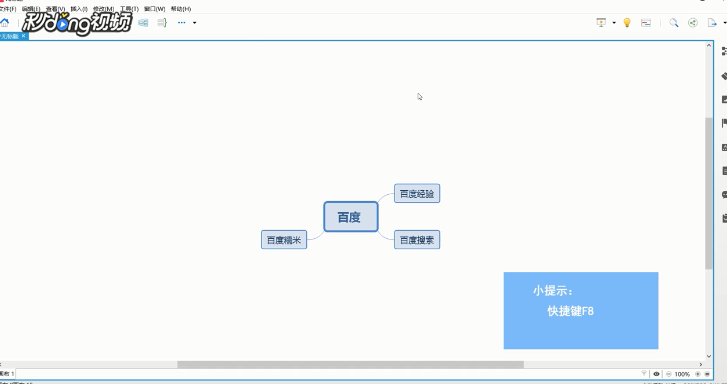This screenshot has width=727, height=384.
Task: Select the central topic 百度
Action: coord(351,217)
